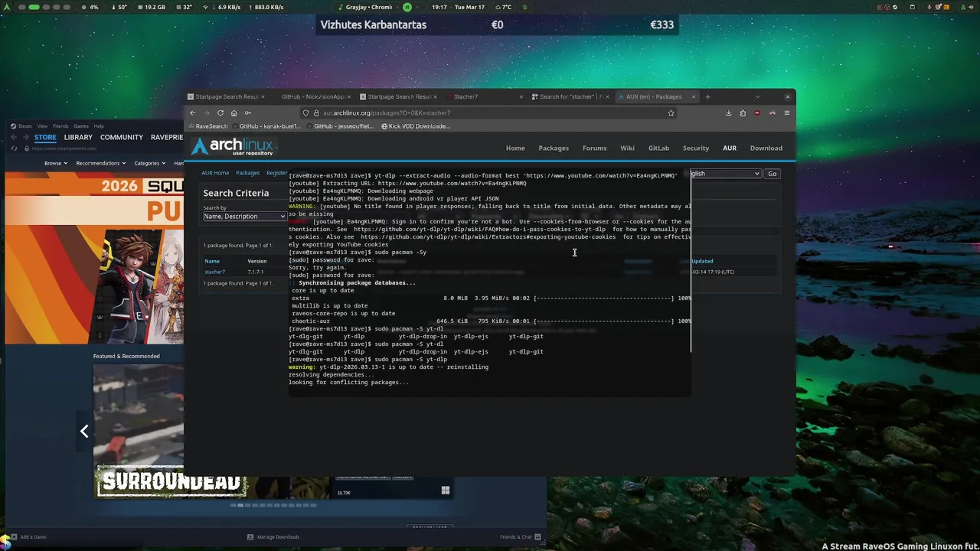This screenshot has width=980, height=551.
Task: Show previous featured game in Steam carousel
Action: [84, 432]
